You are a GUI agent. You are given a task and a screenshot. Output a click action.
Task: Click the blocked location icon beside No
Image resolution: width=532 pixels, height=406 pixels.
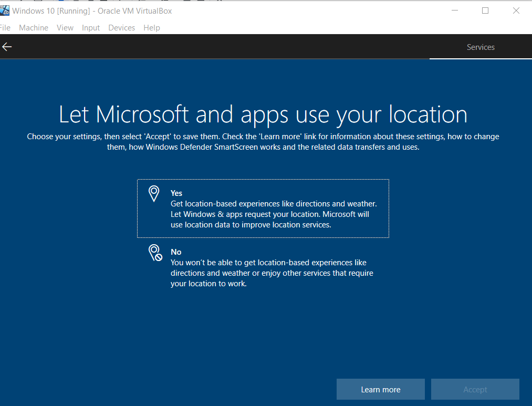point(155,253)
